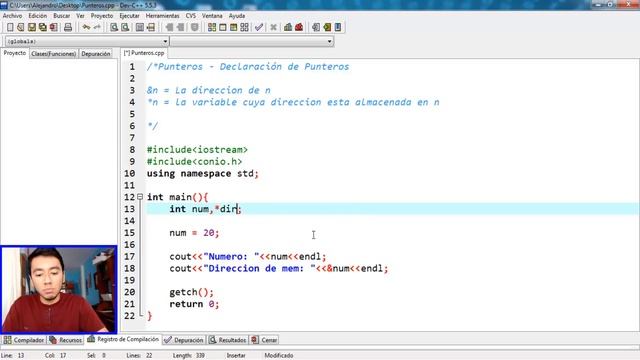Screen dimensions: 640x360
Task: Save the current file
Action: (32, 27)
